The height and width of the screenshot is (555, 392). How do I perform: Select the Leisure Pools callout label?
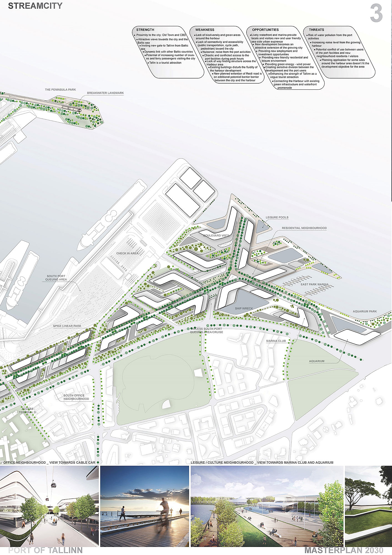(277, 218)
